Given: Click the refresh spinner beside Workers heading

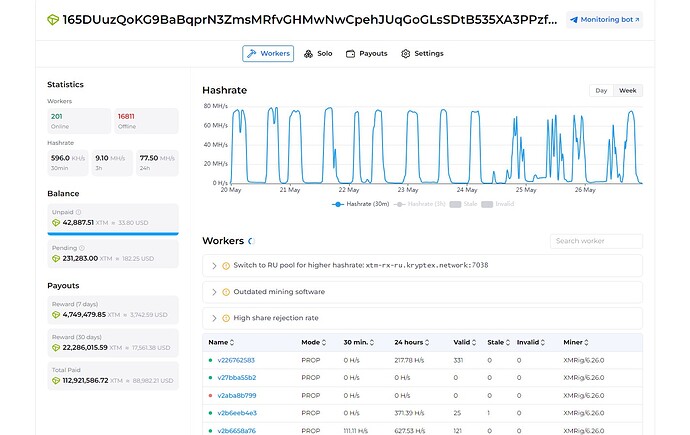Looking at the screenshot, I should (251, 241).
